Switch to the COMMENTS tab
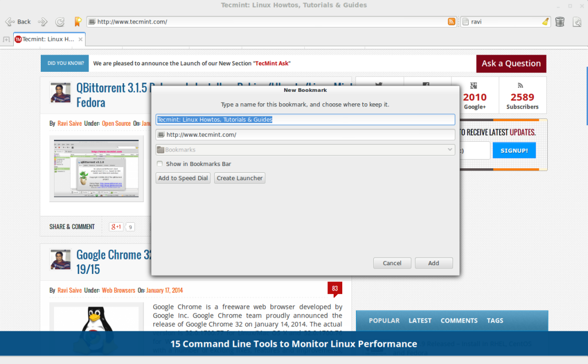 coord(459,320)
